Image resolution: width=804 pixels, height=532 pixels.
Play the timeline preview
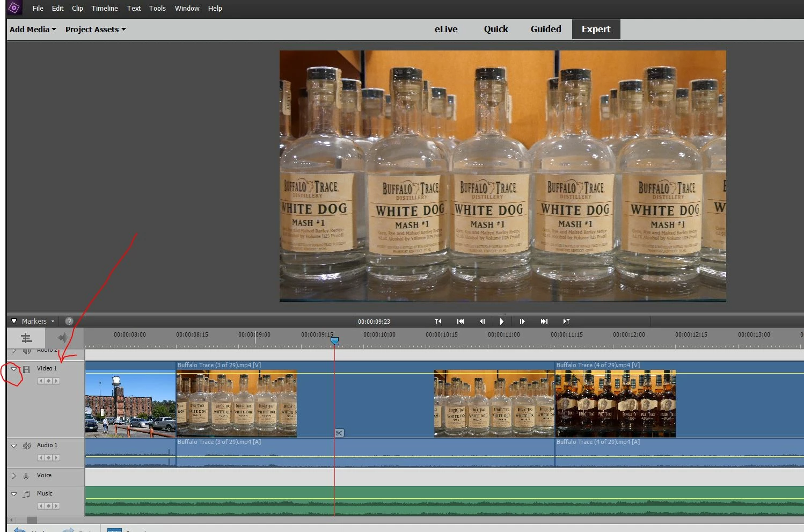[502, 321]
